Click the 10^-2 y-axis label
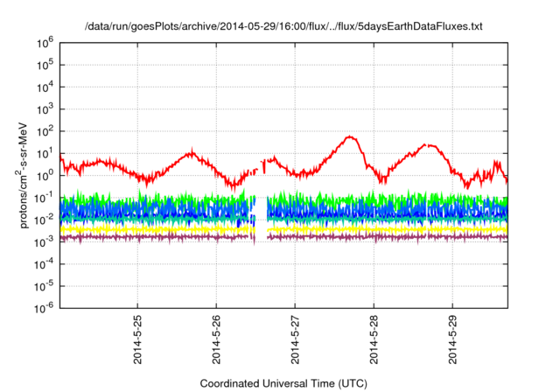 (45, 220)
